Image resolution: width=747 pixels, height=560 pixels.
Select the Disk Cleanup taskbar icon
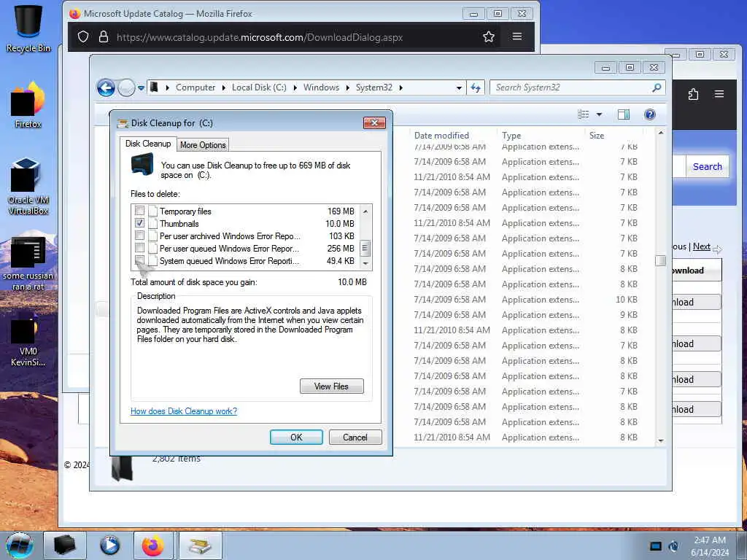point(200,545)
